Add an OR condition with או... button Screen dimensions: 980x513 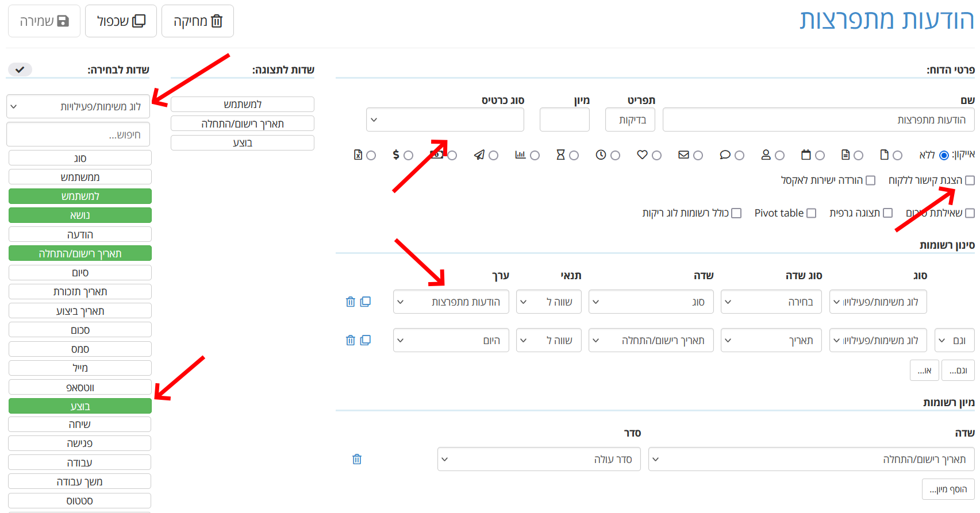pos(924,371)
